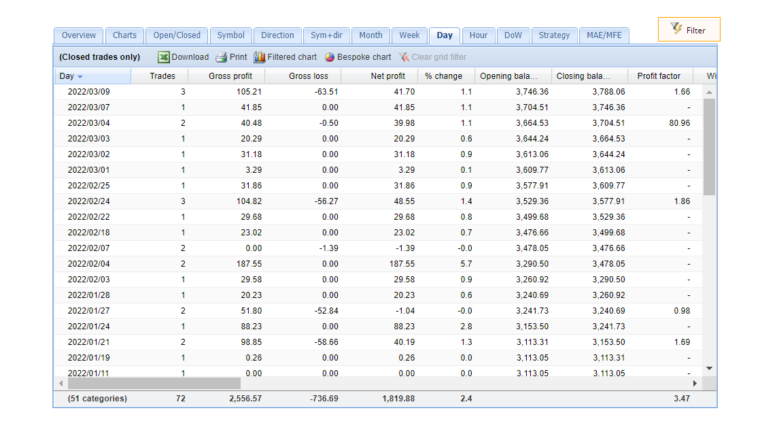Image resolution: width=760 pixels, height=432 pixels.
Task: Open the Open/Closed tab
Action: coord(177,35)
